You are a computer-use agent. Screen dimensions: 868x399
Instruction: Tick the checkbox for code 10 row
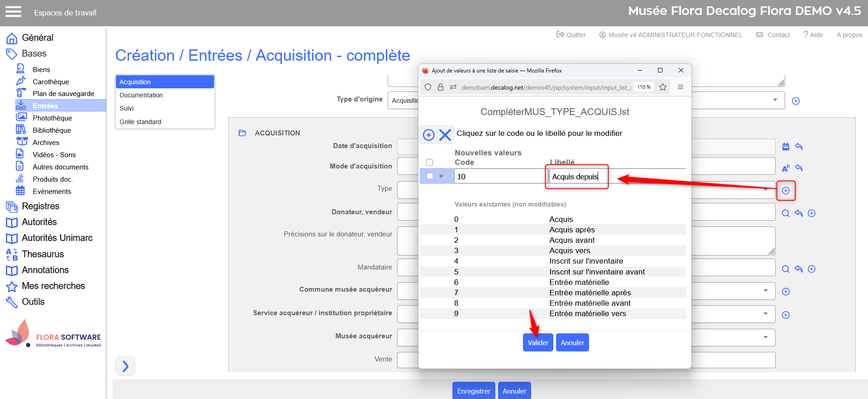click(430, 176)
